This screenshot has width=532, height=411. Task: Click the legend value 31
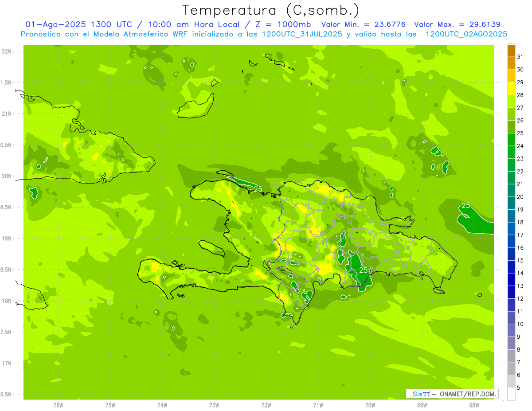coord(520,57)
